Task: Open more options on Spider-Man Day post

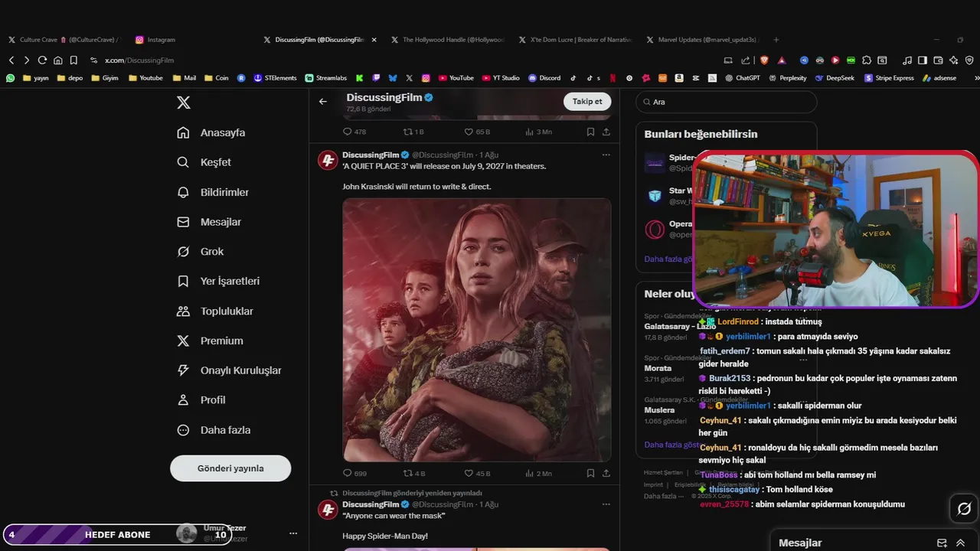Action: [606, 504]
